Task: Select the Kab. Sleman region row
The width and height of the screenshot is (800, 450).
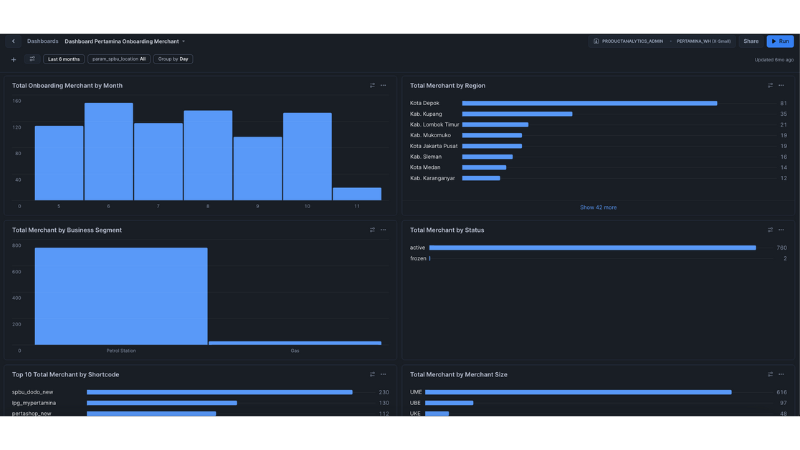Action: click(598, 157)
